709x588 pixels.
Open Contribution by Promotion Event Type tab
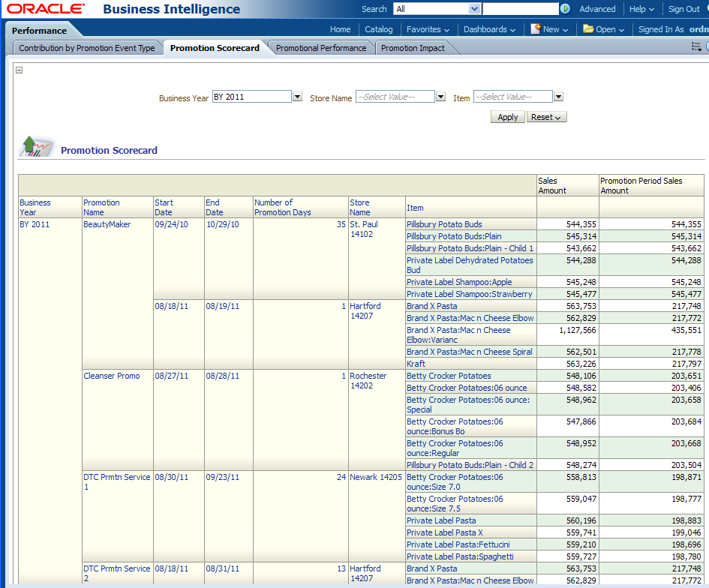pos(87,48)
